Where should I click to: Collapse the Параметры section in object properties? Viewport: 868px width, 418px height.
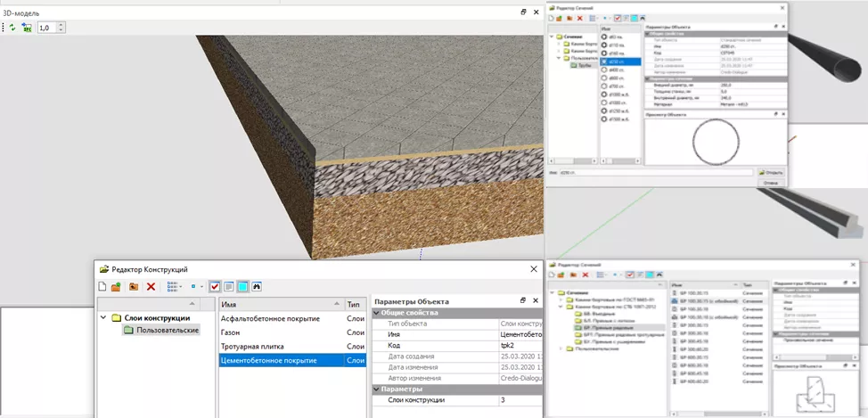click(375, 389)
